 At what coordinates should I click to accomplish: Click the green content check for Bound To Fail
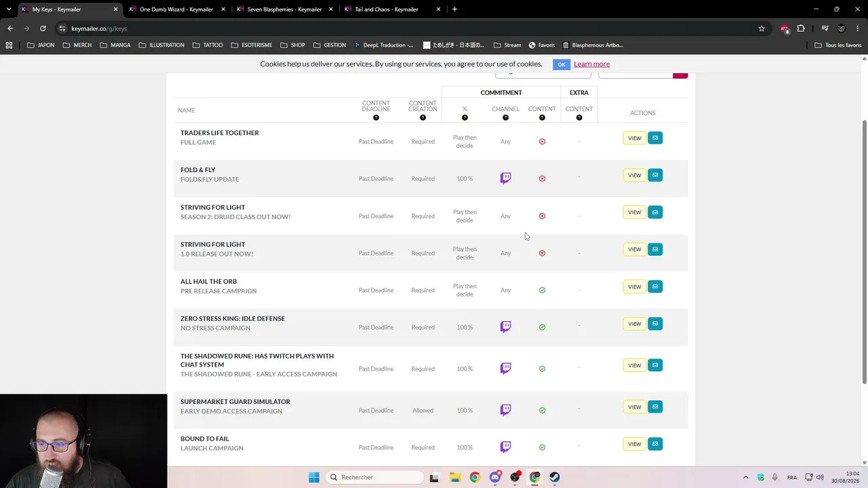[x=542, y=447]
